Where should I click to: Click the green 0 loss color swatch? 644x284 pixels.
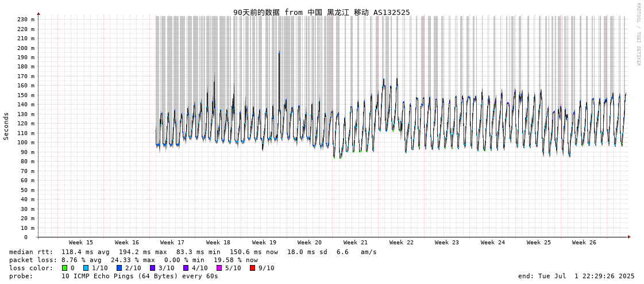coord(64,268)
